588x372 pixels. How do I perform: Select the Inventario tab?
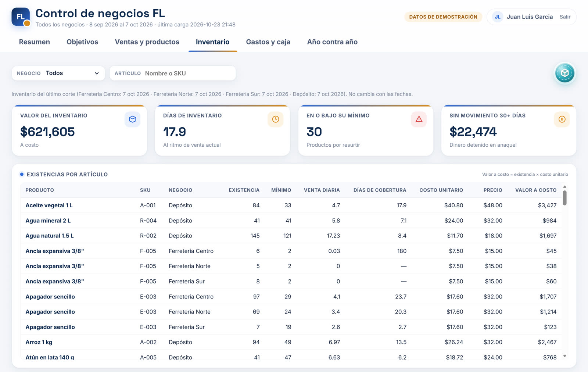[212, 42]
